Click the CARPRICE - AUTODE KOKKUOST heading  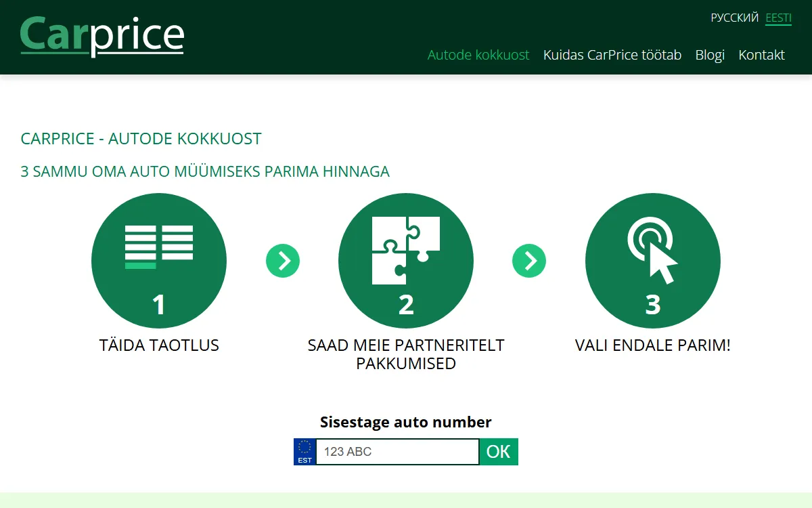[x=141, y=139]
